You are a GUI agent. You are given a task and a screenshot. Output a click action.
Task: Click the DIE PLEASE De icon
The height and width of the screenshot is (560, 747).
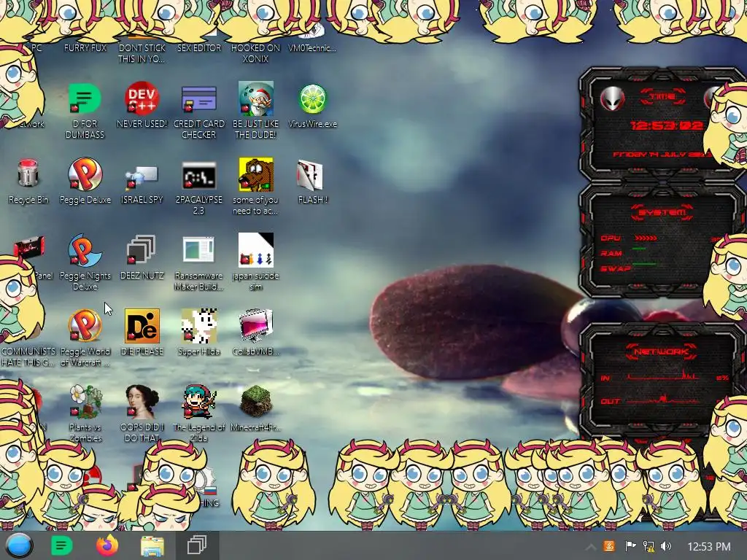(x=142, y=326)
